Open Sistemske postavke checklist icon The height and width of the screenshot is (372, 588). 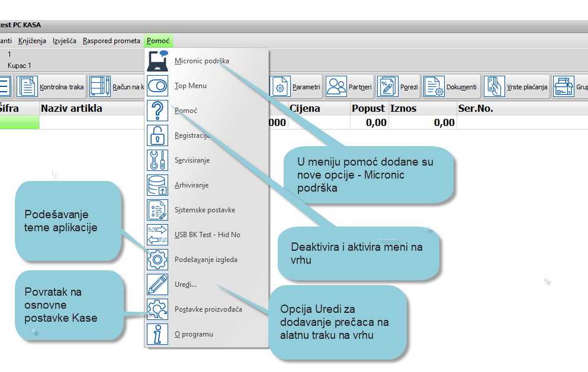pos(158,210)
